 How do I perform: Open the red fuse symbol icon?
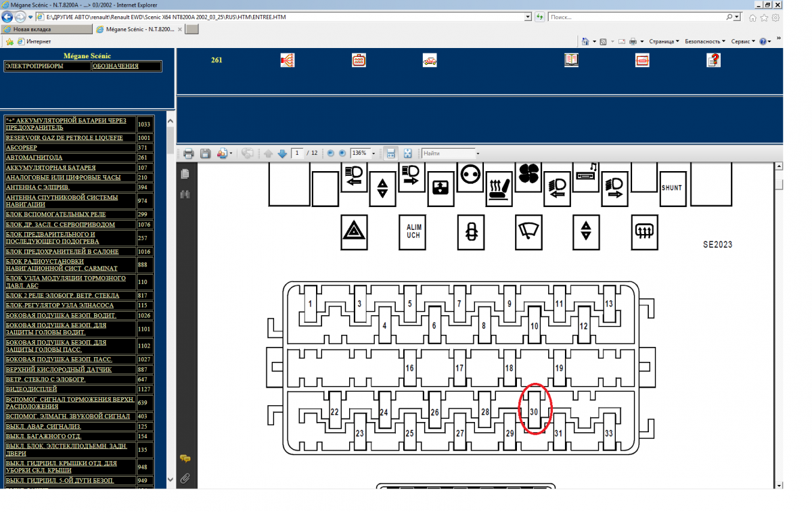tap(642, 60)
